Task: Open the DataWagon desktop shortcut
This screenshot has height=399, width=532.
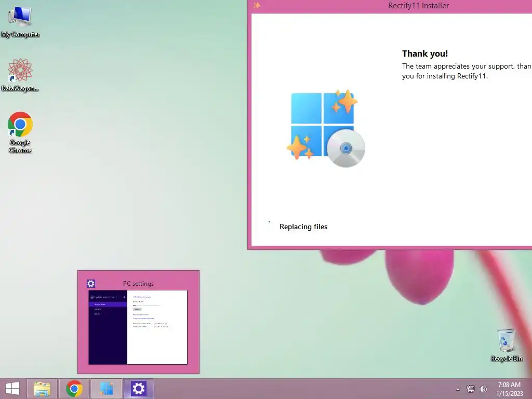Action: [20, 75]
